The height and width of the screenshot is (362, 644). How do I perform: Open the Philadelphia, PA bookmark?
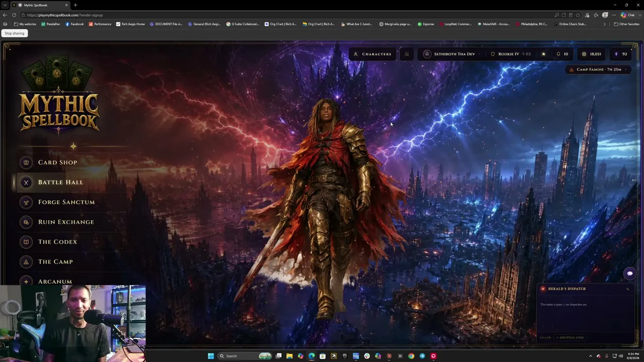[x=531, y=24]
